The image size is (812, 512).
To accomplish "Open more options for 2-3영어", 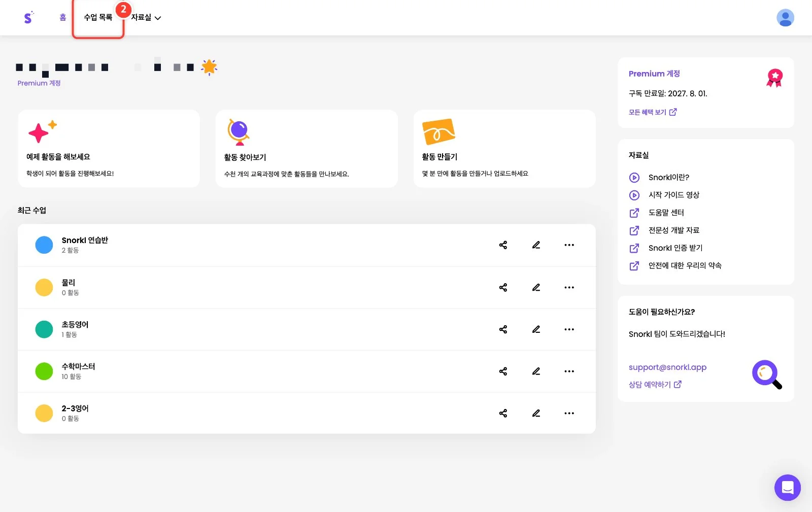I will coord(569,413).
